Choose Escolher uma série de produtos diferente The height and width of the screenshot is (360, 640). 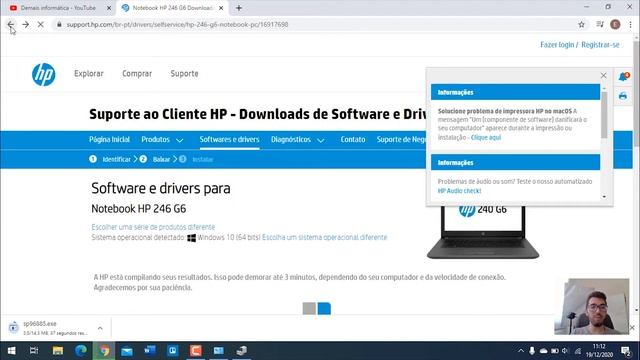153,227
